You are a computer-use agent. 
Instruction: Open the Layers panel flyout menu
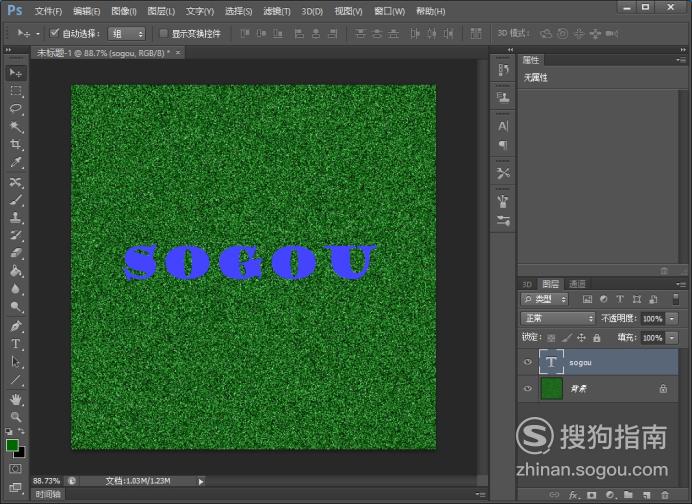coord(681,284)
